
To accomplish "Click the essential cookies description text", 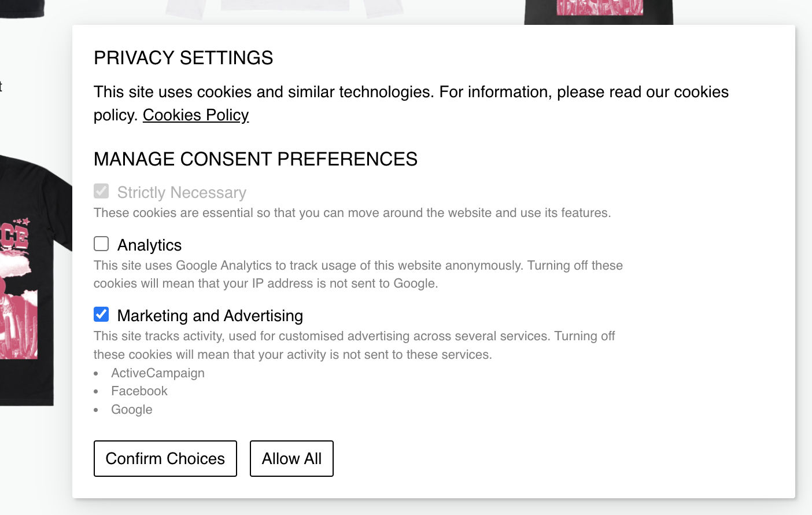I will [x=352, y=213].
